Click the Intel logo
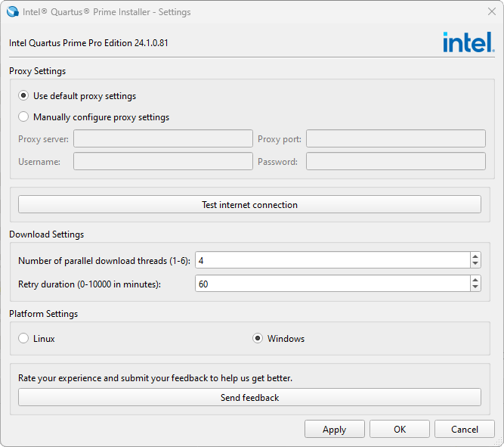This screenshot has height=447, width=504. point(468,42)
